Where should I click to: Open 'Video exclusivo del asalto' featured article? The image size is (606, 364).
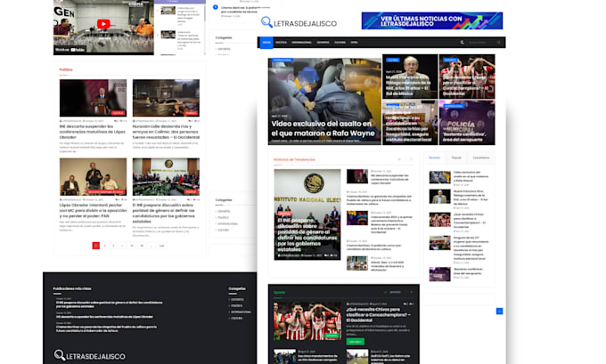click(x=324, y=101)
